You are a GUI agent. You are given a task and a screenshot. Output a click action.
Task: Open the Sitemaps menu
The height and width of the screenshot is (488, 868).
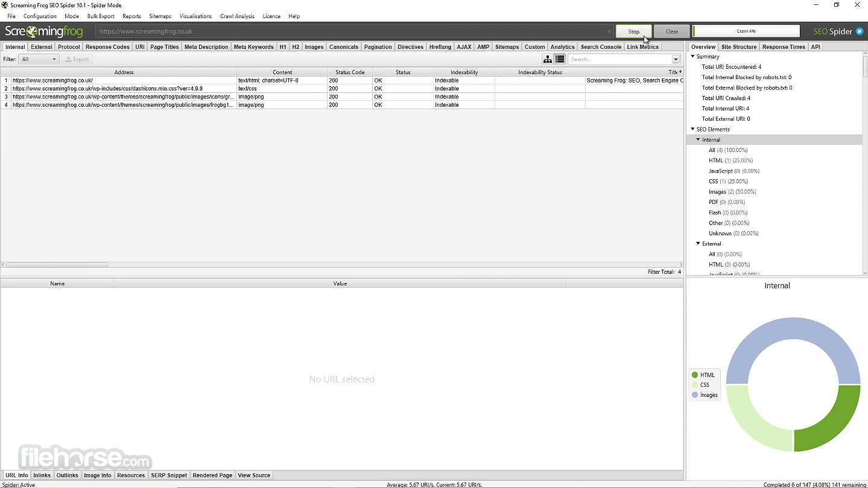(x=160, y=16)
